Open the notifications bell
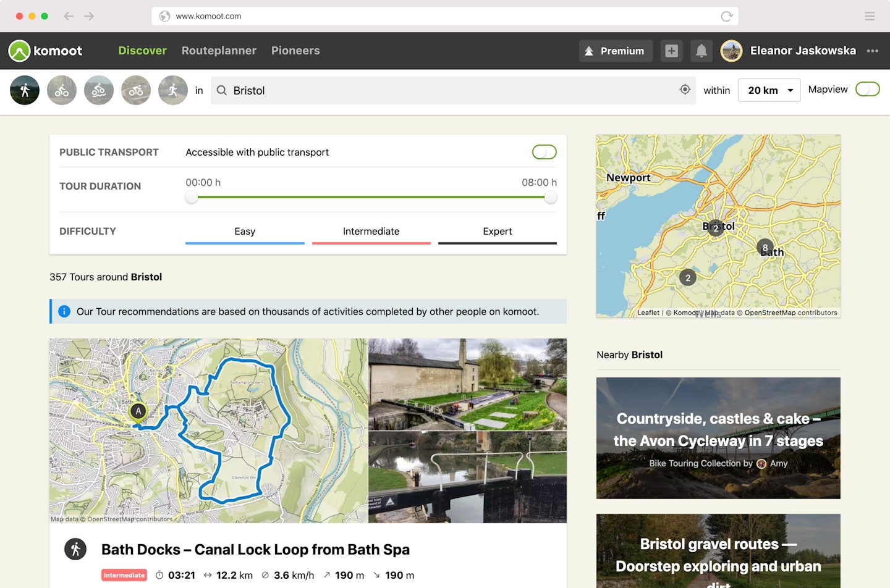This screenshot has width=890, height=588. point(701,51)
